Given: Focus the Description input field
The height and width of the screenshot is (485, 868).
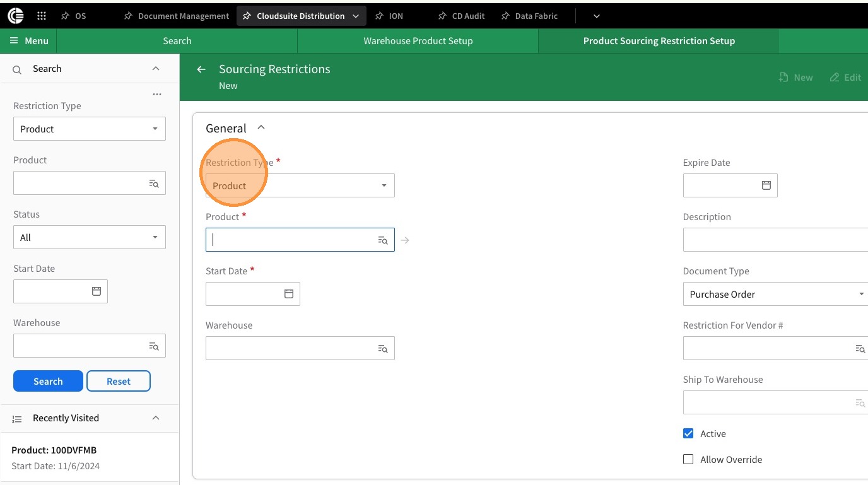Looking at the screenshot, I should pyautogui.click(x=775, y=240).
